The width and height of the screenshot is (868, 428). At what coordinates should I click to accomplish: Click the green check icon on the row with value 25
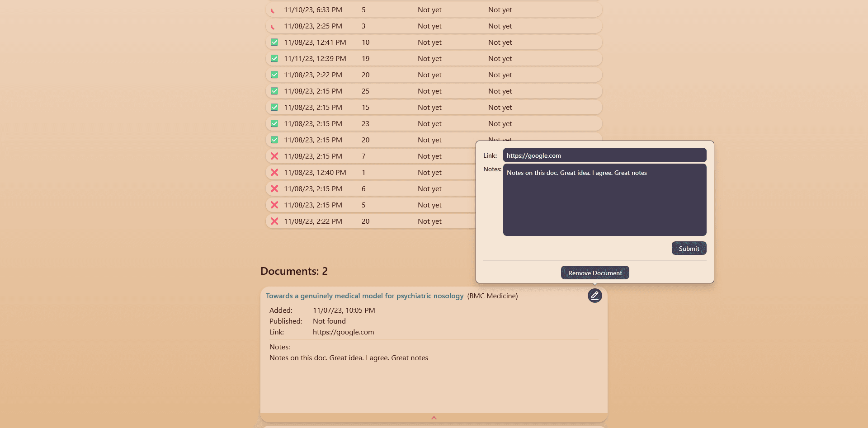274,91
